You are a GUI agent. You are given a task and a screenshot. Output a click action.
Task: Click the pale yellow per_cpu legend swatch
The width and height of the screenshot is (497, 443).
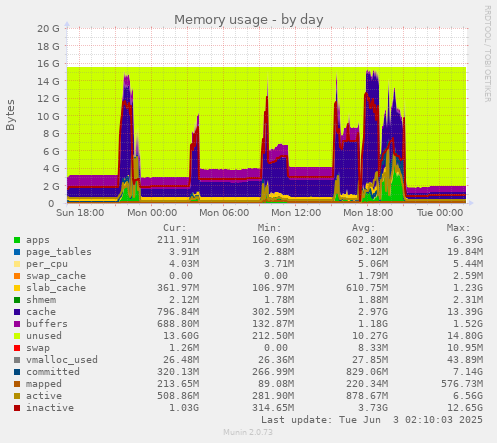click(x=17, y=264)
